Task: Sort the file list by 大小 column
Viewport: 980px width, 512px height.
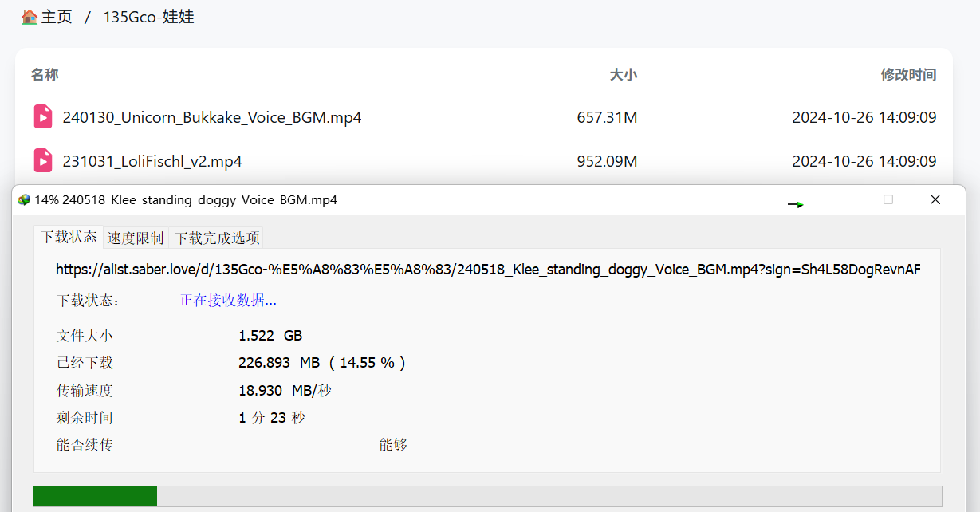Action: [624, 74]
